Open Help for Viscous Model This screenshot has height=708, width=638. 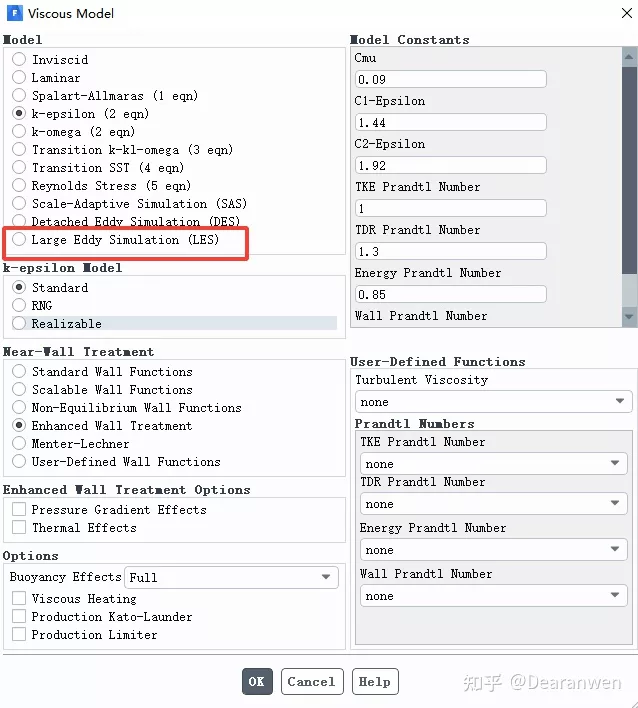click(375, 681)
